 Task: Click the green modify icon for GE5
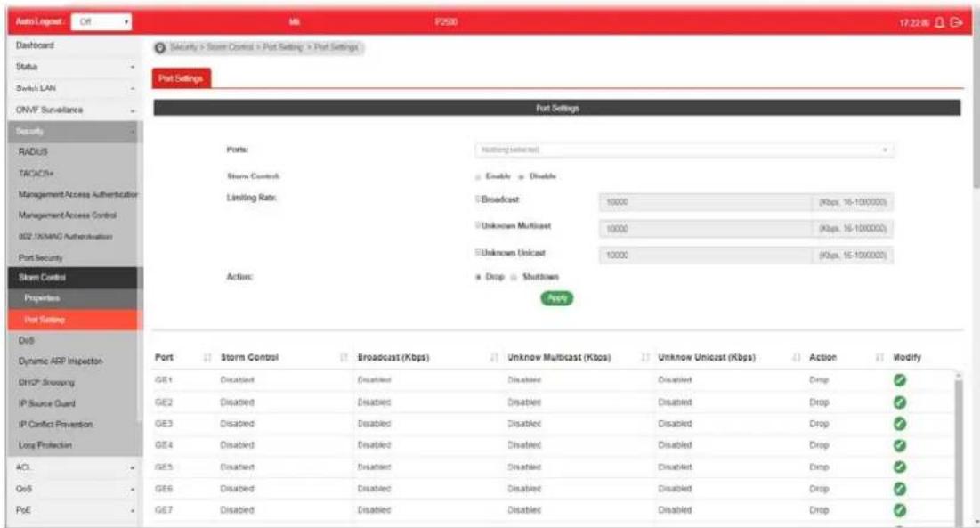[899, 467]
